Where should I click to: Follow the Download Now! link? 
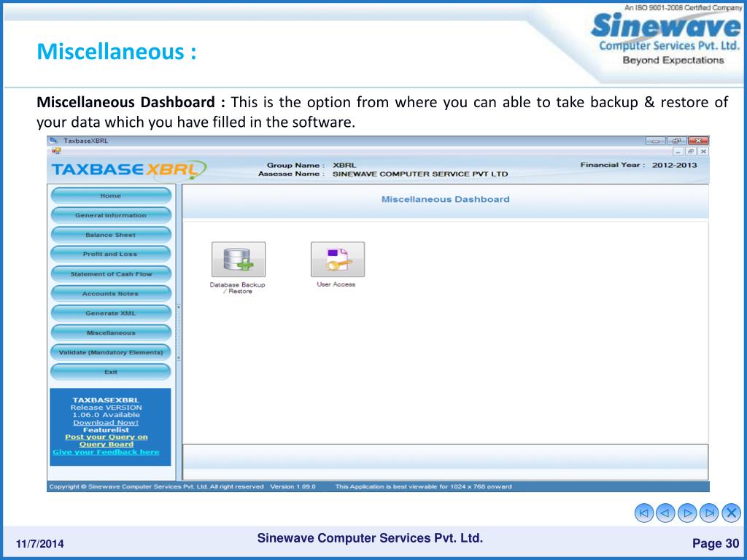[x=106, y=422]
